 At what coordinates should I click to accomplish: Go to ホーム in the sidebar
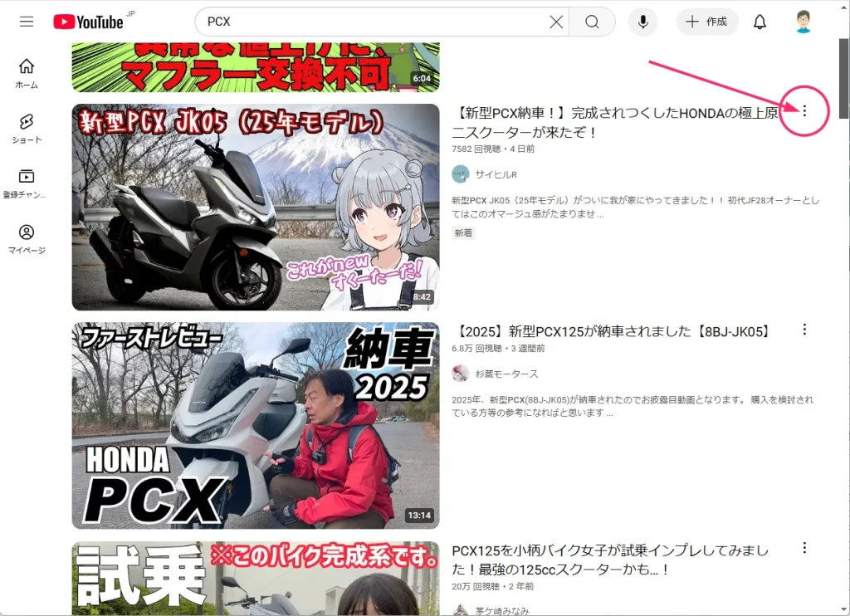click(27, 73)
